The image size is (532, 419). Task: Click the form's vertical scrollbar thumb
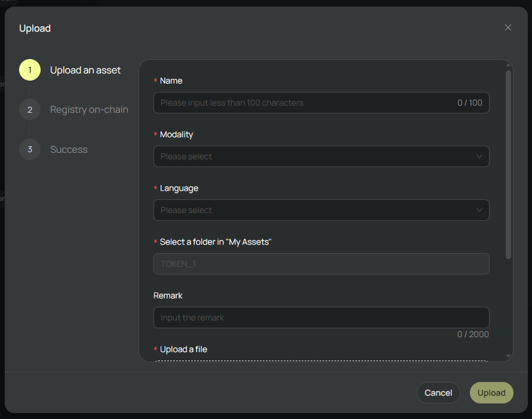pos(508,164)
